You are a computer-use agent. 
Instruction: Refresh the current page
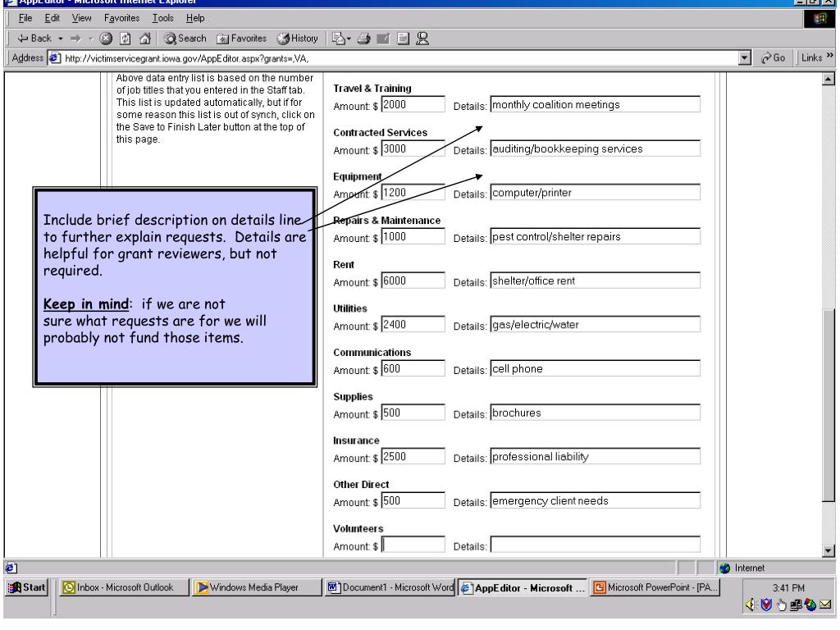tap(126, 39)
